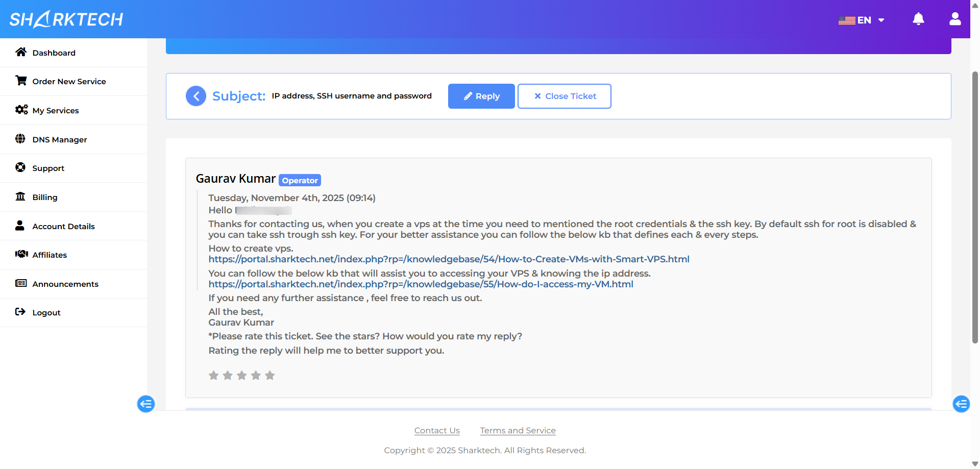Click the right-side blue panel toggle icon

coord(961,404)
